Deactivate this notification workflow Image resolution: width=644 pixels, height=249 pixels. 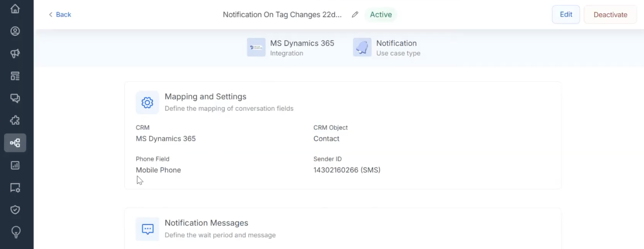(x=610, y=15)
